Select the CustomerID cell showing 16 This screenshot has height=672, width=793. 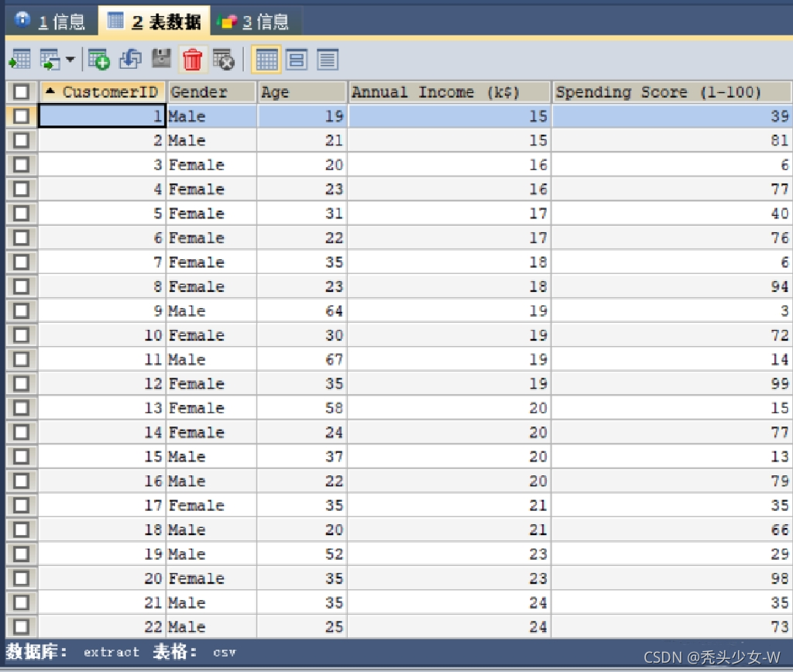click(103, 481)
